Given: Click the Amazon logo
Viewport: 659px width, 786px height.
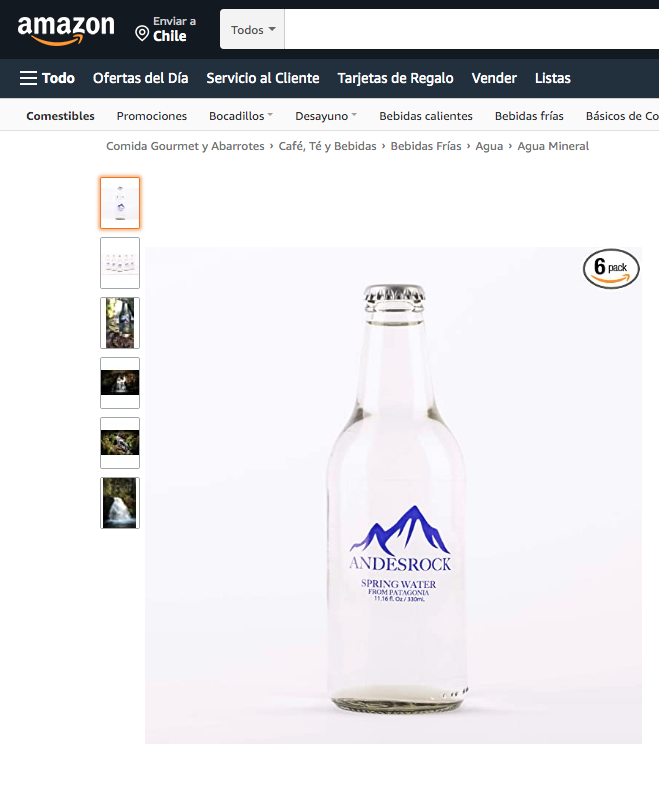Looking at the screenshot, I should [x=66, y=30].
